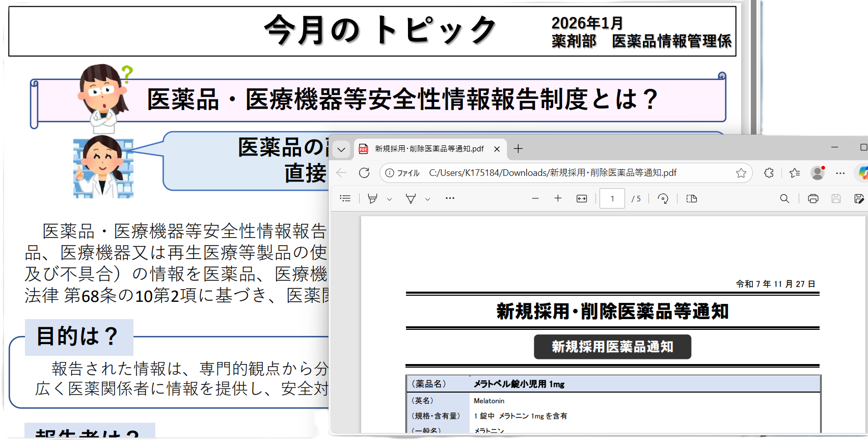
Task: Select the PDF highlight tool
Action: [x=372, y=198]
